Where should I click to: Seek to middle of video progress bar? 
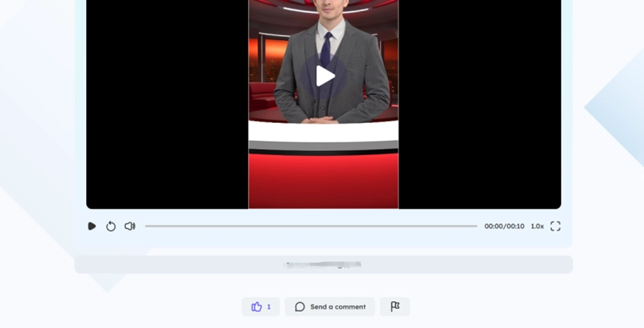(x=311, y=227)
